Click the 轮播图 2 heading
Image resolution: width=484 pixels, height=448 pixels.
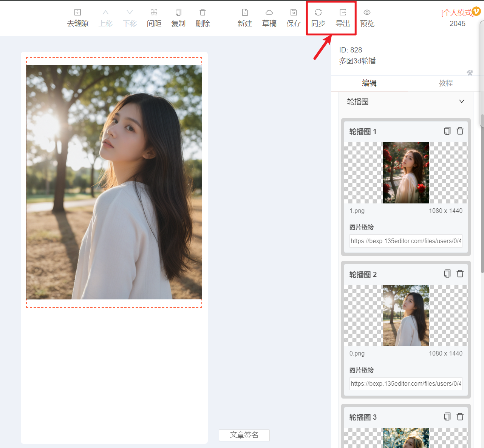click(x=363, y=274)
